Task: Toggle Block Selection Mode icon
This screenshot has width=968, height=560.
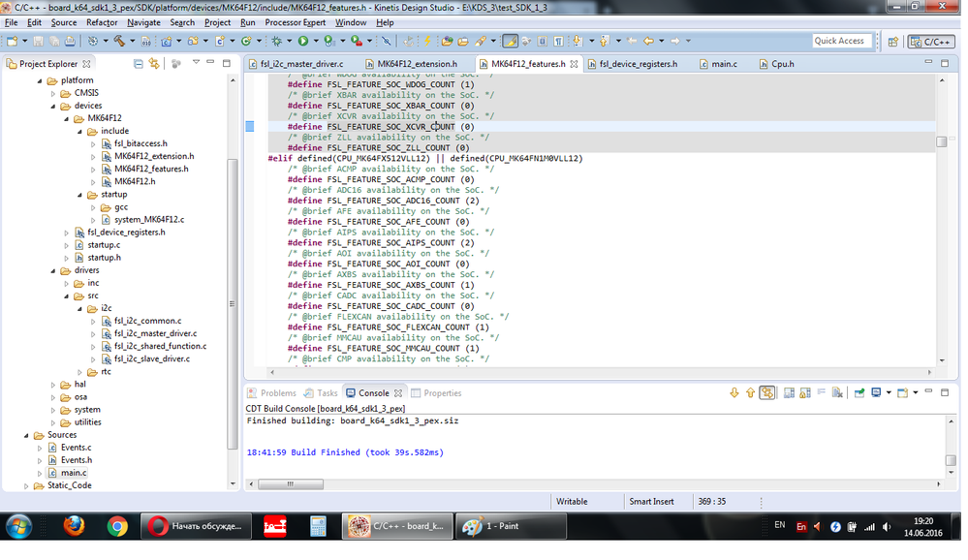Action: 542,41
